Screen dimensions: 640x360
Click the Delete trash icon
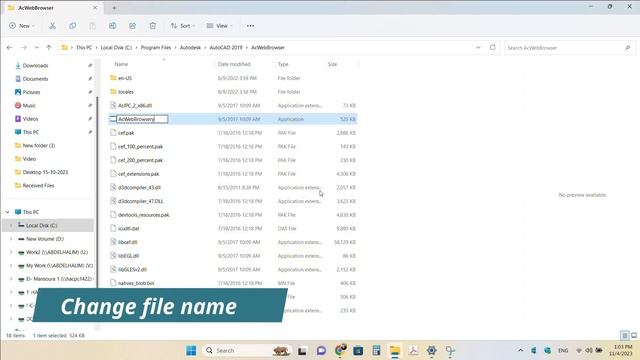pyautogui.click(x=152, y=26)
